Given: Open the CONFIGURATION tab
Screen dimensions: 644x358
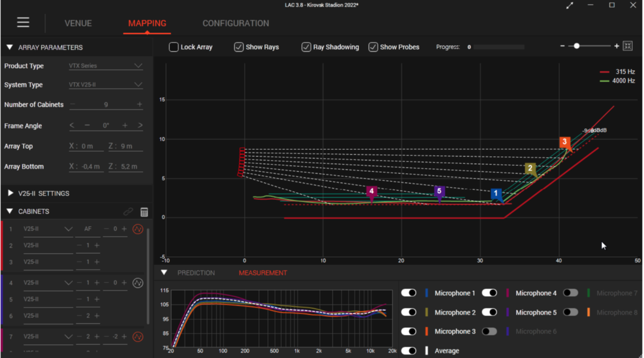Looking at the screenshot, I should tap(236, 24).
